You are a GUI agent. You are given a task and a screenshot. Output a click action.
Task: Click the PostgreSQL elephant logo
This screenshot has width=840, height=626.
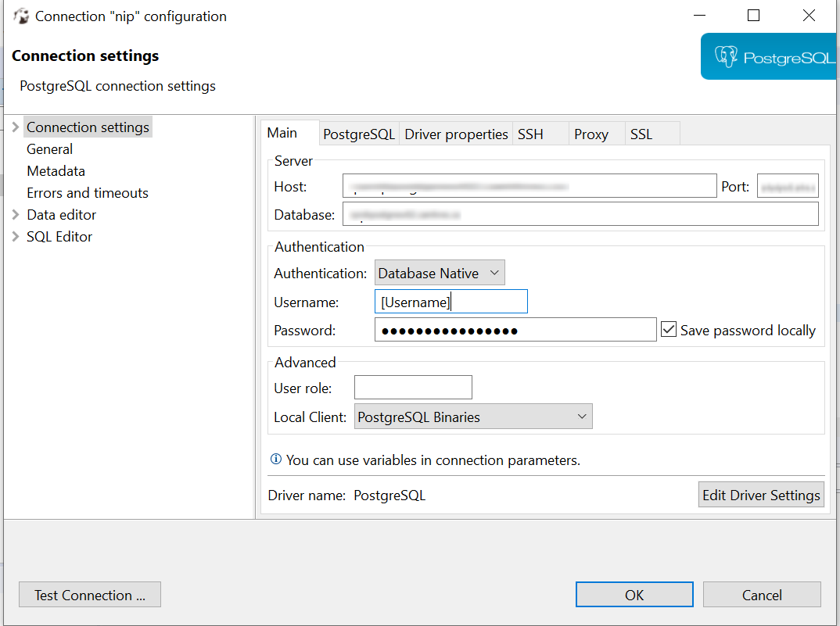click(x=727, y=57)
